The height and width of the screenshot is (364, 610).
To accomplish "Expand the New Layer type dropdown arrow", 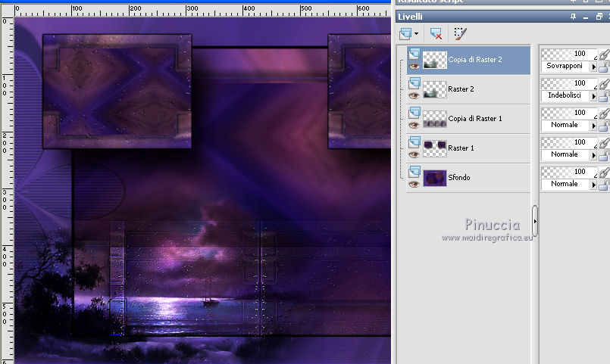I will coord(417,35).
